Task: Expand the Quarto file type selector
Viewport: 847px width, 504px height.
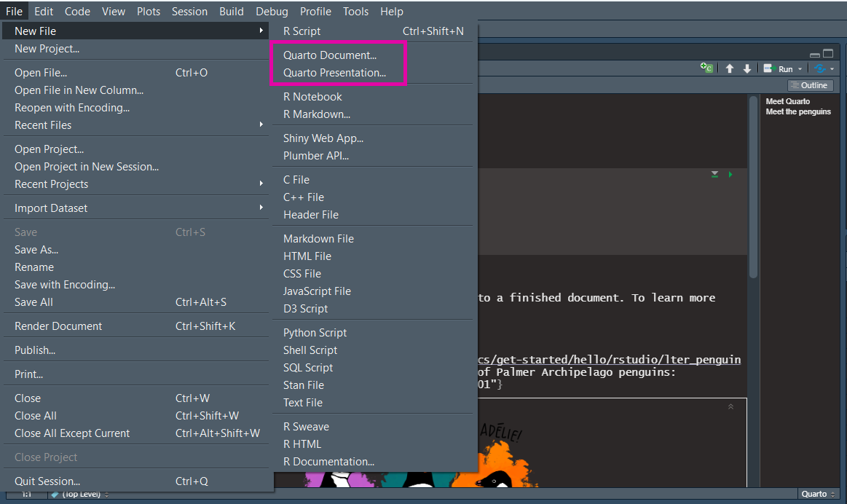Action: point(819,494)
